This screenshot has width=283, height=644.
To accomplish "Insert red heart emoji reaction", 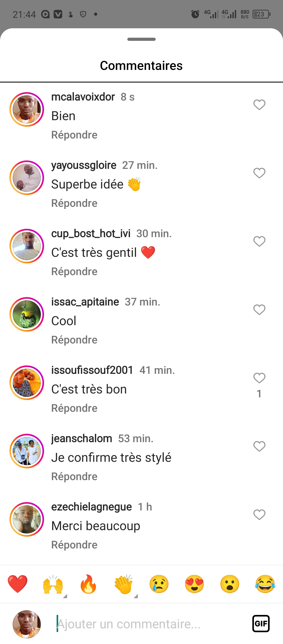I will tap(18, 584).
